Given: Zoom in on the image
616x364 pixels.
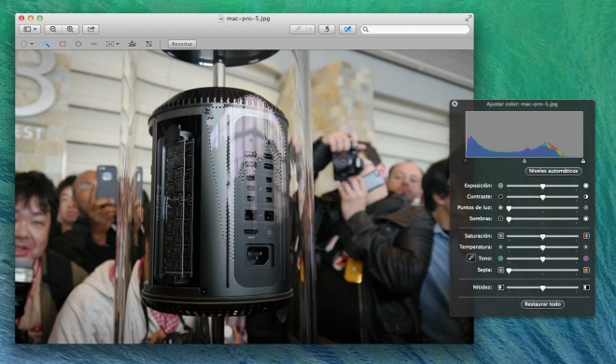Looking at the screenshot, I should pos(70,29).
